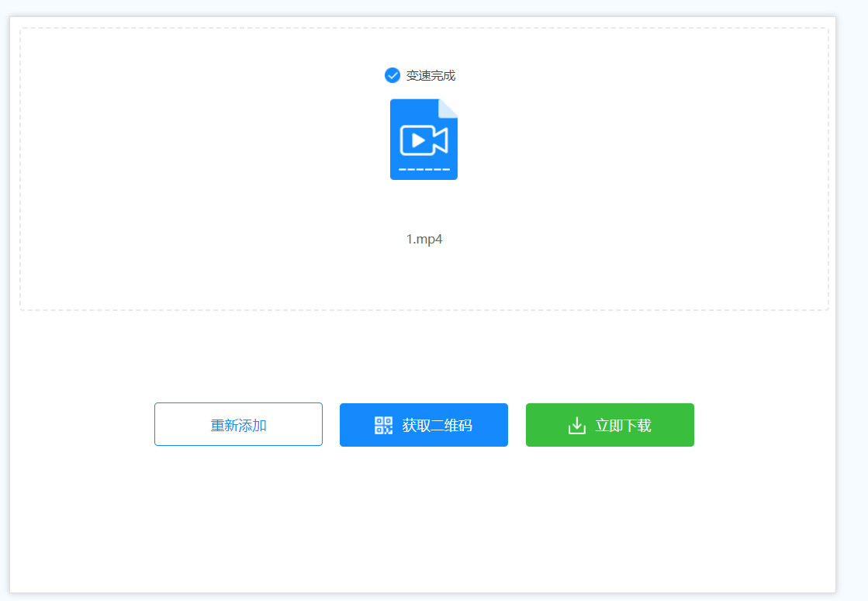Click the 变速完成 status text
868x601 pixels.
point(431,76)
